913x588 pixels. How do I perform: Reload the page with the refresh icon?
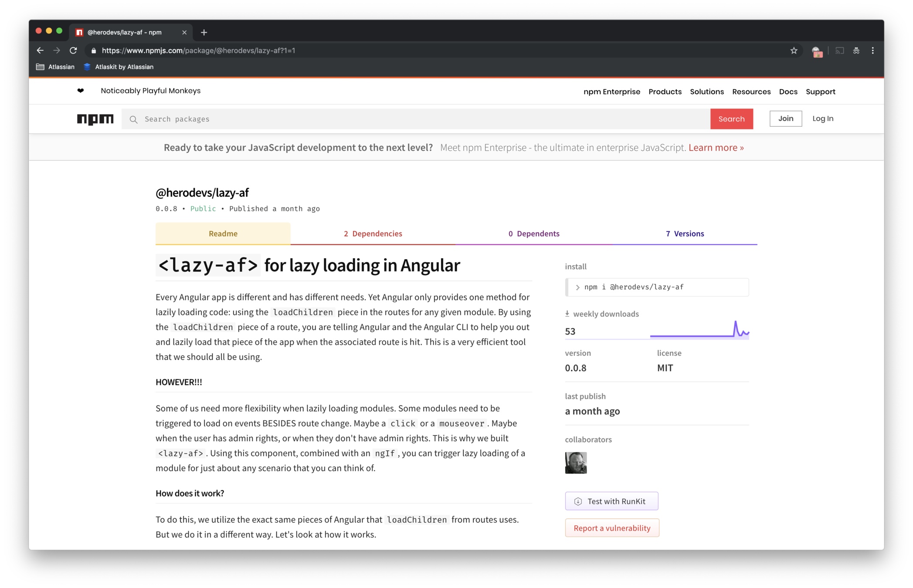click(73, 51)
